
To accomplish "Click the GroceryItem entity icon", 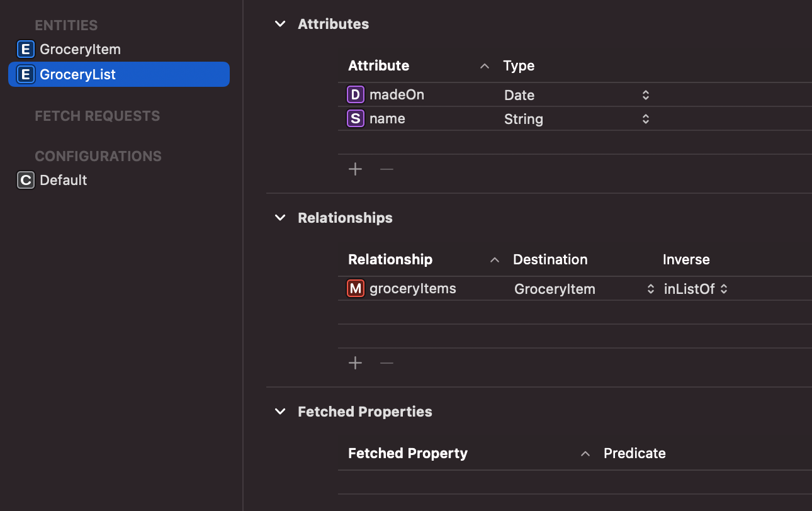I will (25, 49).
